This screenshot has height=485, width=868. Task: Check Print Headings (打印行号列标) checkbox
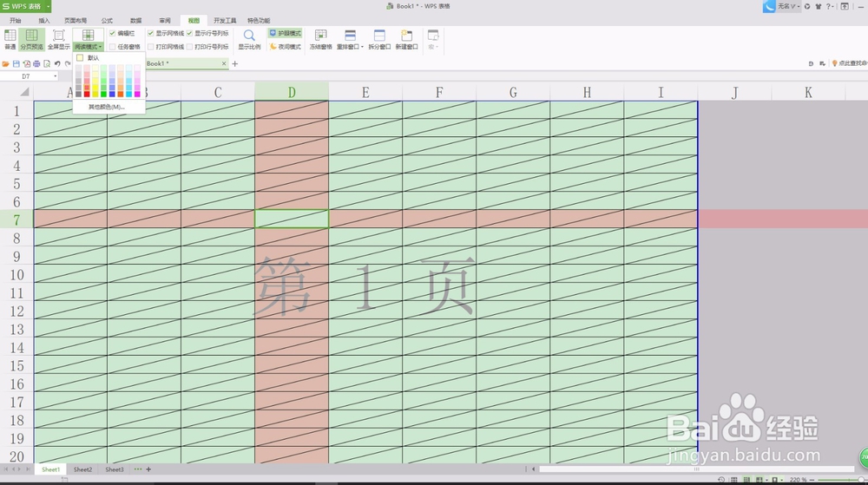point(189,47)
